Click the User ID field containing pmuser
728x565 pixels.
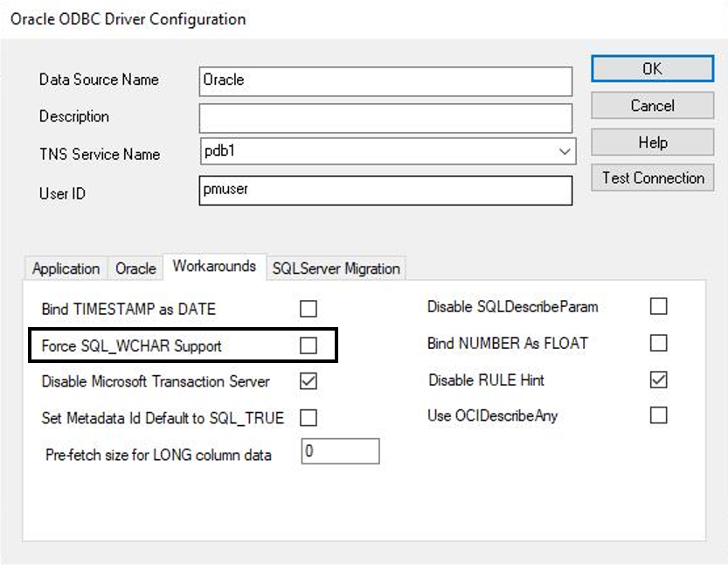click(x=385, y=191)
